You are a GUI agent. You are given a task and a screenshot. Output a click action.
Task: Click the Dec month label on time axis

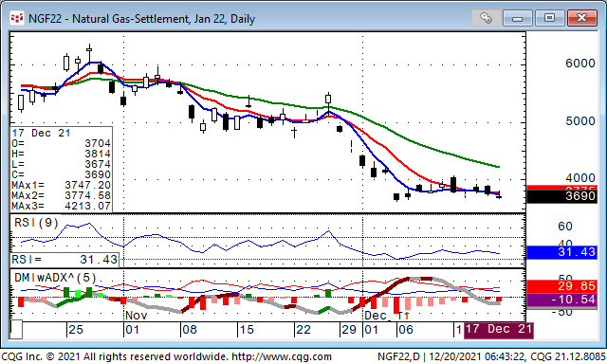pos(376,316)
